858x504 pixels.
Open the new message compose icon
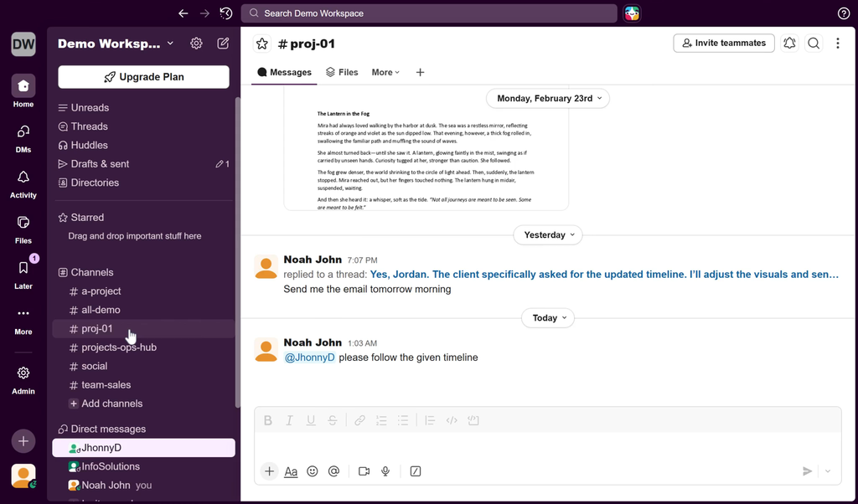[223, 44]
